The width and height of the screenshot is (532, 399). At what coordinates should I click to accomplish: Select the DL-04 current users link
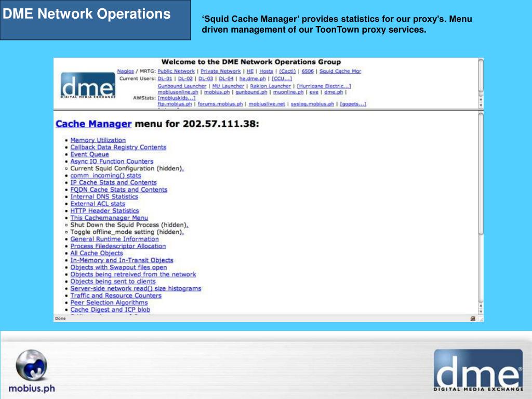pos(227,79)
